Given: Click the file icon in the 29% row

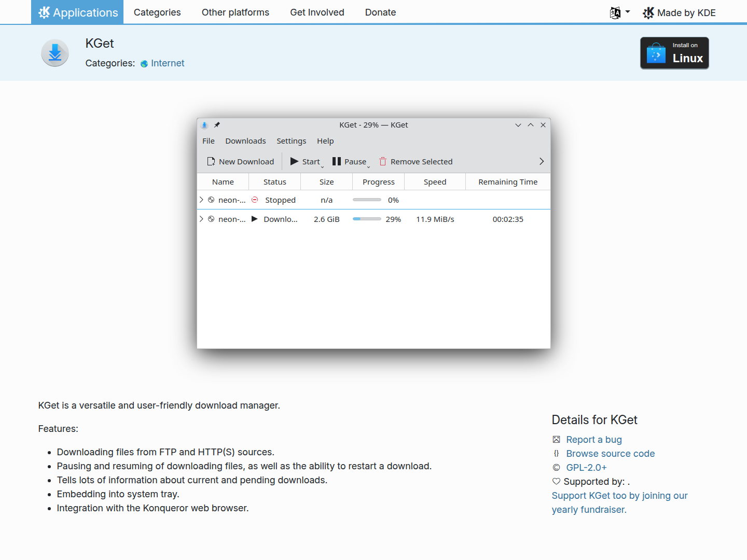Looking at the screenshot, I should 211,219.
